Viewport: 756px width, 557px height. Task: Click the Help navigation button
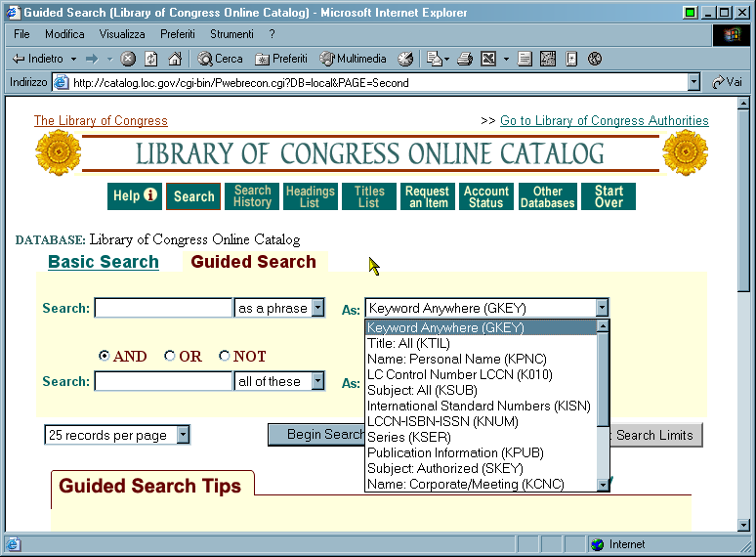click(x=135, y=195)
